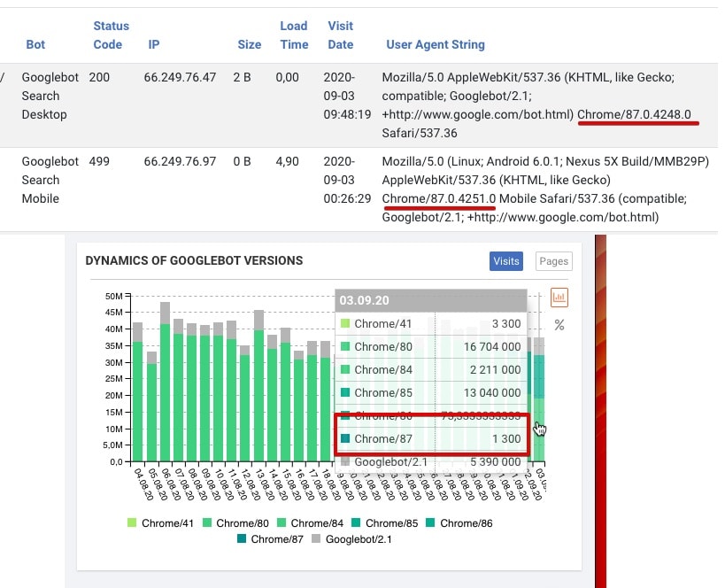
Task: Click Chrome/87 value 1 300
Action: click(506, 438)
